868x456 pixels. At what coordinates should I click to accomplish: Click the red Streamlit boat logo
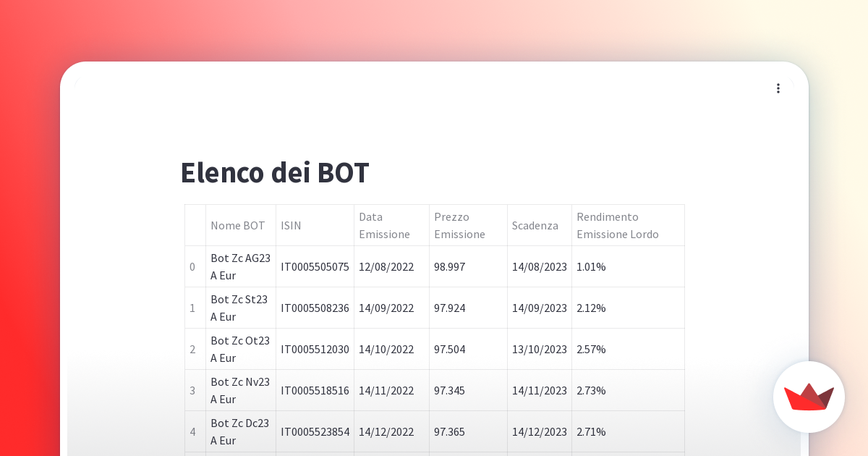809,397
